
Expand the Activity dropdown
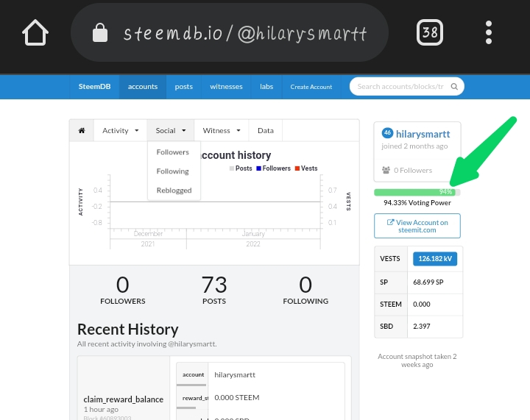click(x=120, y=131)
